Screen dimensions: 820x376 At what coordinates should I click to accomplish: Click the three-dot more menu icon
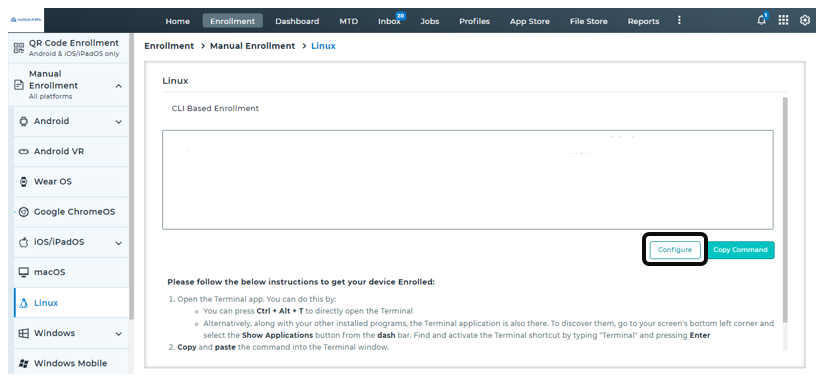click(679, 20)
